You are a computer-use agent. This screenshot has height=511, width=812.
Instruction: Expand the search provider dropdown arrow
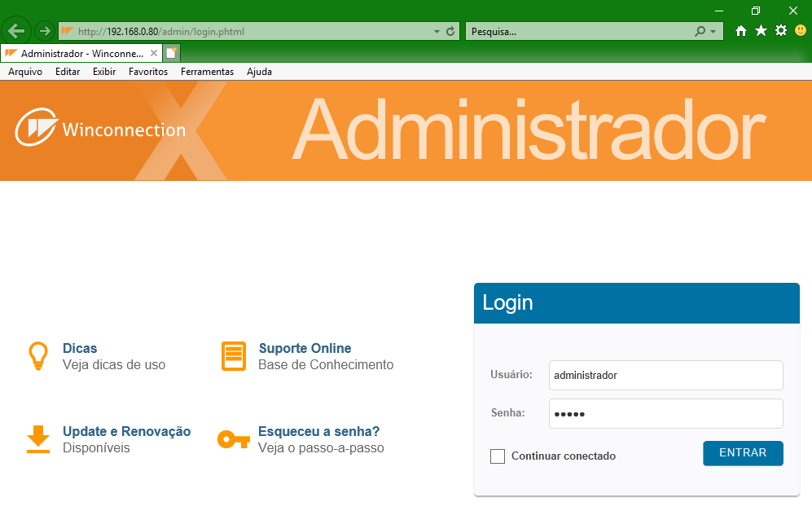click(713, 32)
